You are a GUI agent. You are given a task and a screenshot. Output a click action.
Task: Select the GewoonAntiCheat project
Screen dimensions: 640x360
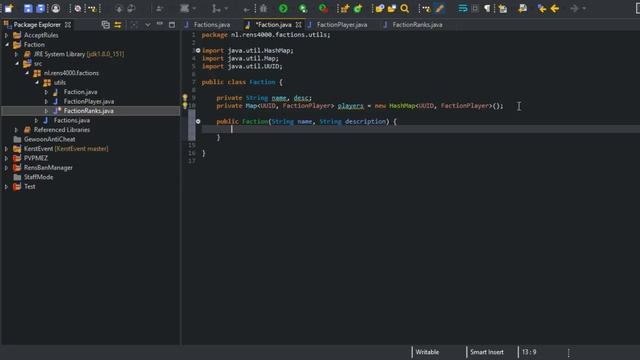(49, 139)
